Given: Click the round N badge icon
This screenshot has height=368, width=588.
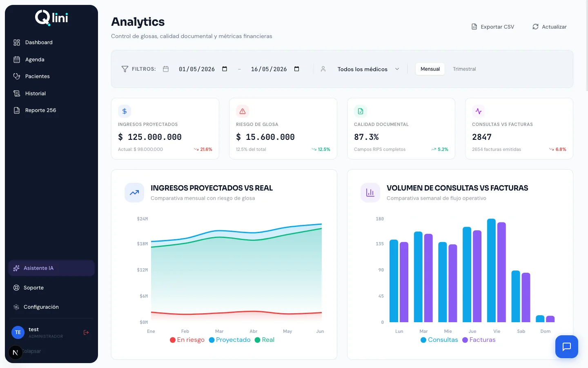Looking at the screenshot, I should click(16, 352).
